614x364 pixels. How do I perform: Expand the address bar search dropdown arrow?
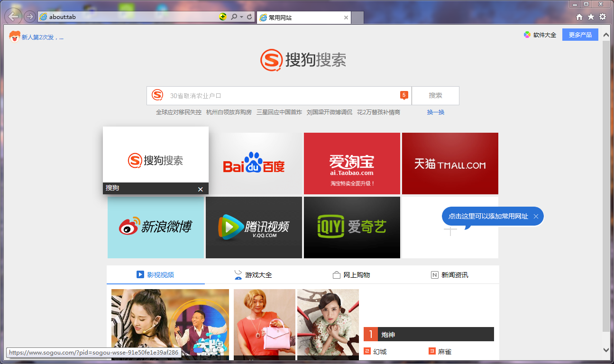(x=241, y=17)
